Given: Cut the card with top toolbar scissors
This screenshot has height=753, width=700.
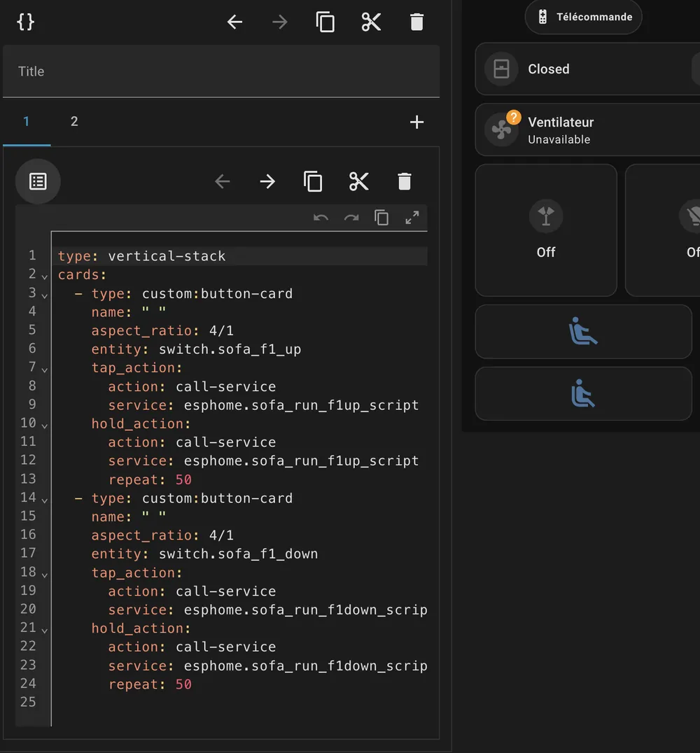Looking at the screenshot, I should tap(371, 22).
